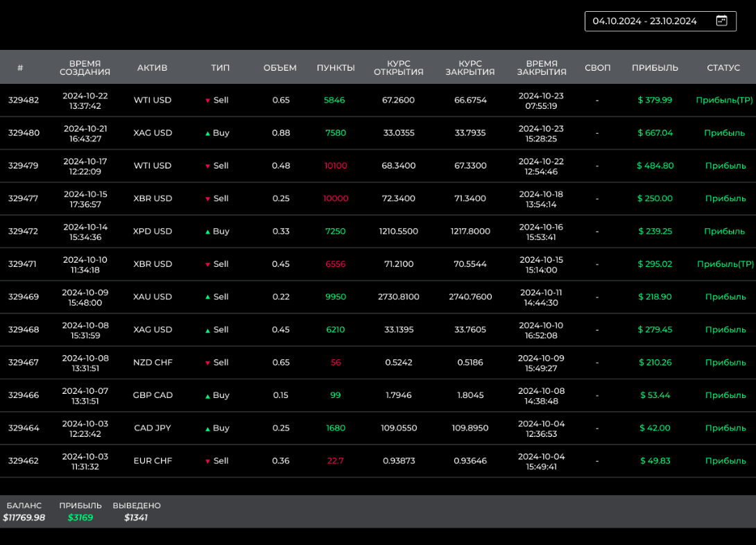Click the 04.10.2024 - 23.10.2024 date range field
The height and width of the screenshot is (545, 756).
click(x=644, y=21)
